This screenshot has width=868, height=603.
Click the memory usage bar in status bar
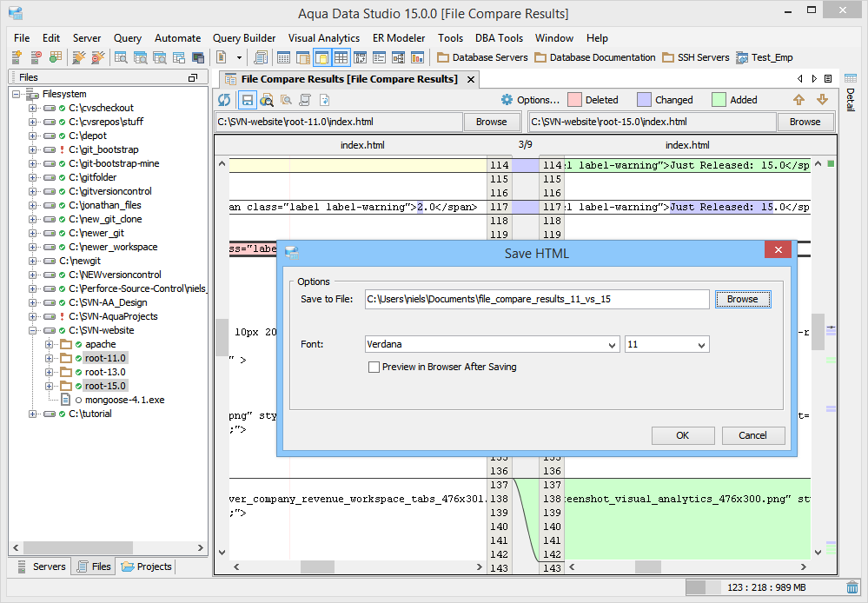point(765,587)
